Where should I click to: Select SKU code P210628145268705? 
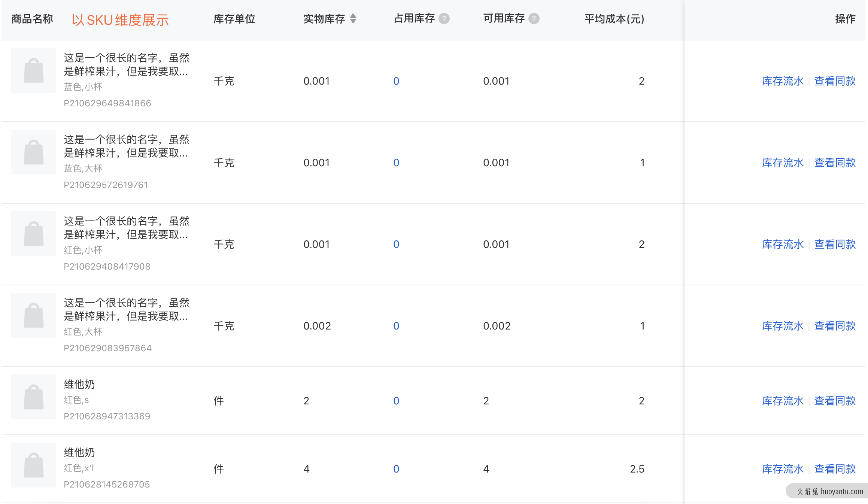click(107, 485)
